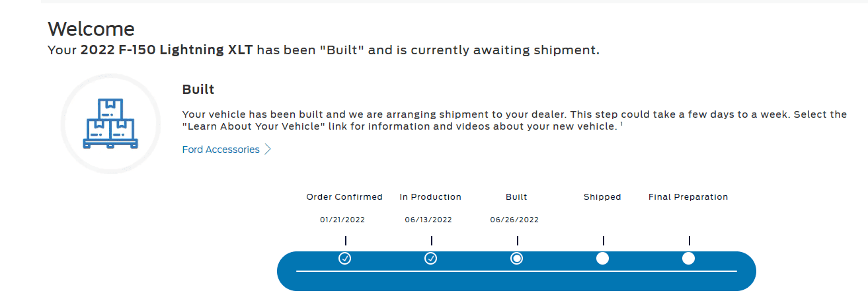Click the Shipped step white dot
Viewport: 868px width, 299px height.
[602, 258]
